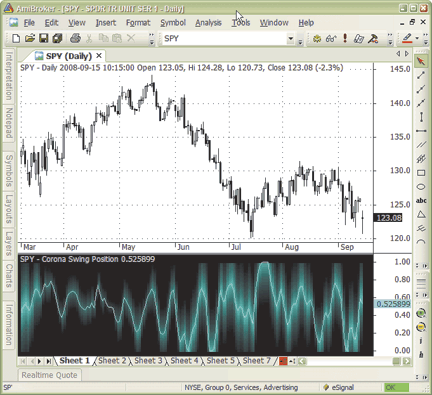
Task: Open the folder Open-file icon
Action: coord(30,38)
